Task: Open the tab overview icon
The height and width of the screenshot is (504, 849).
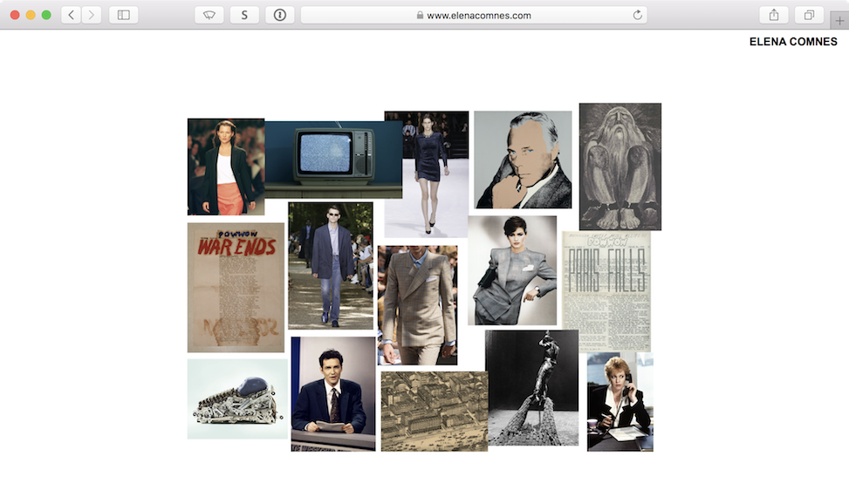Action: (x=808, y=14)
